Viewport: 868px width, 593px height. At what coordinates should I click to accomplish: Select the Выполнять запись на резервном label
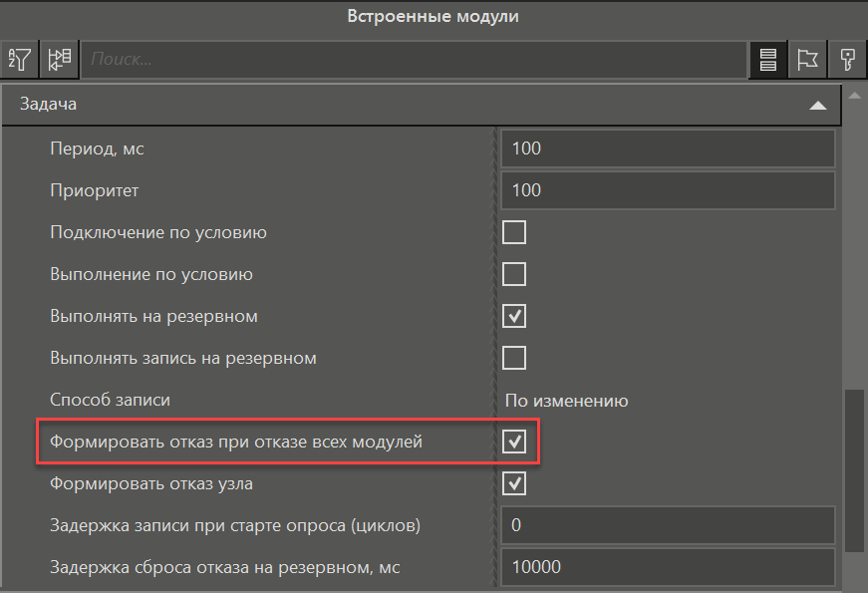click(x=183, y=358)
